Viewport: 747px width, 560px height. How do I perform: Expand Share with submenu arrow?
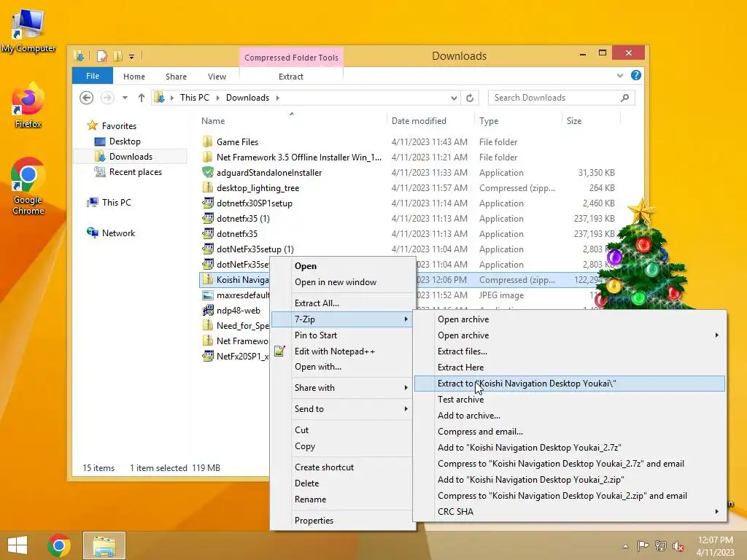coord(406,388)
